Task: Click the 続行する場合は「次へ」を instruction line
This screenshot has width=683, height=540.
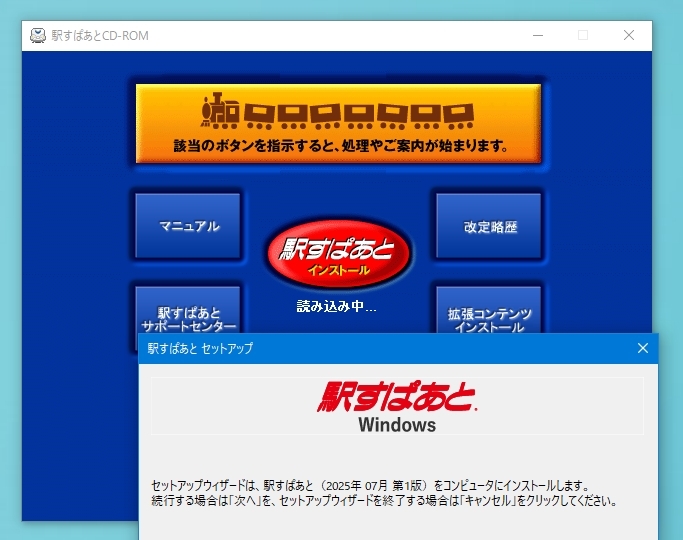Action: (384, 500)
